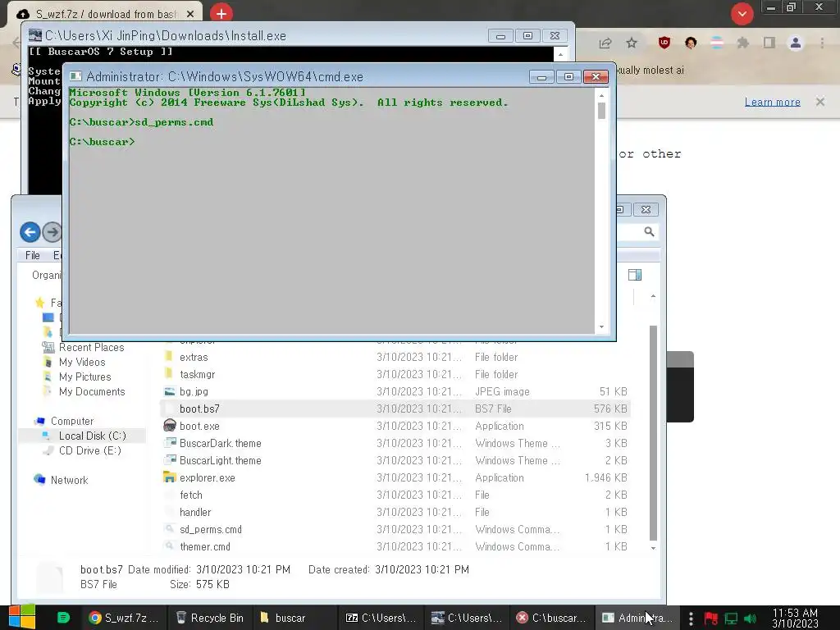The height and width of the screenshot is (630, 840).
Task: Select the bg.jpg image file
Action: click(194, 391)
